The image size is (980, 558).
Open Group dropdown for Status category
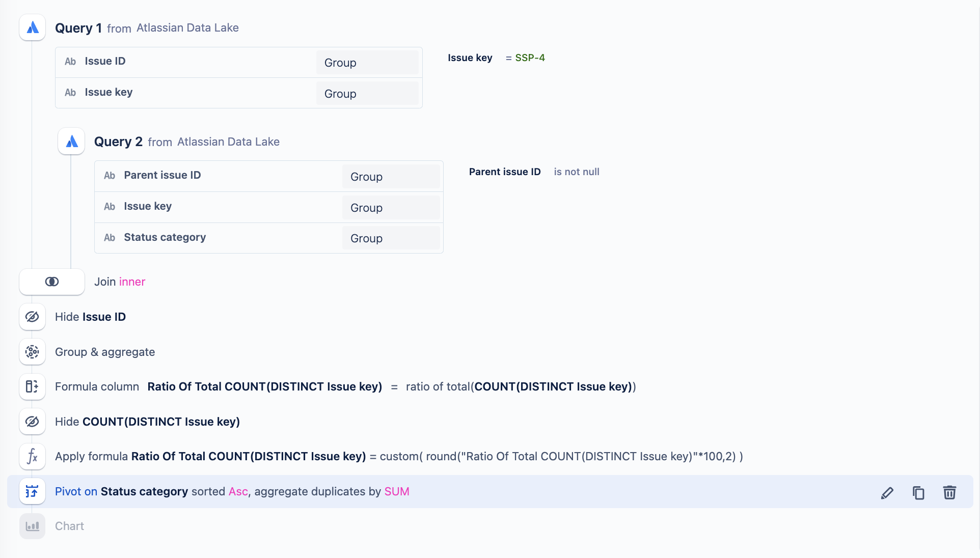[x=391, y=238]
